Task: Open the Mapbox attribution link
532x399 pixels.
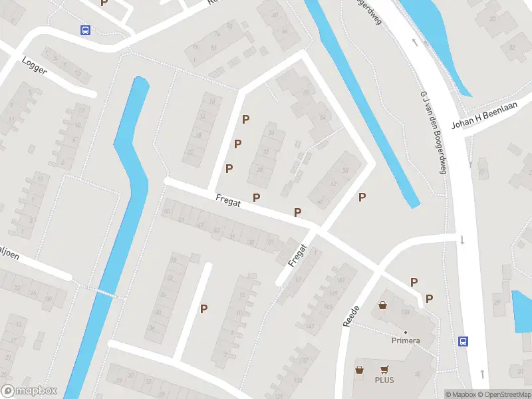Action: (x=461, y=394)
